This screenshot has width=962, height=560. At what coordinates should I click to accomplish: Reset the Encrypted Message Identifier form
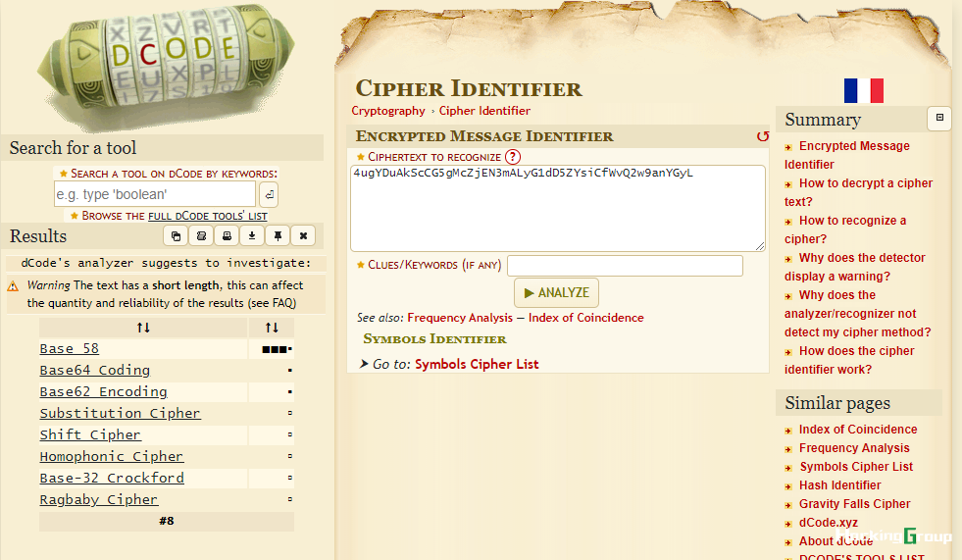763,136
